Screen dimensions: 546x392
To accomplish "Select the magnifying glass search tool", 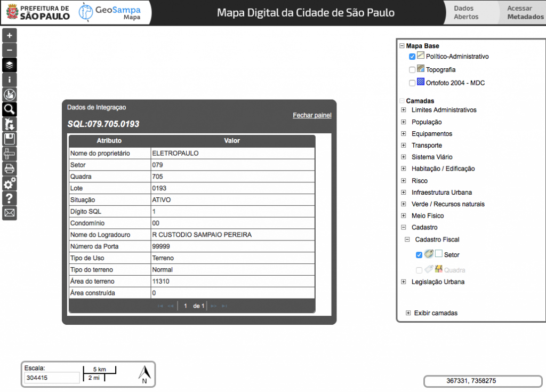I will (x=9, y=109).
